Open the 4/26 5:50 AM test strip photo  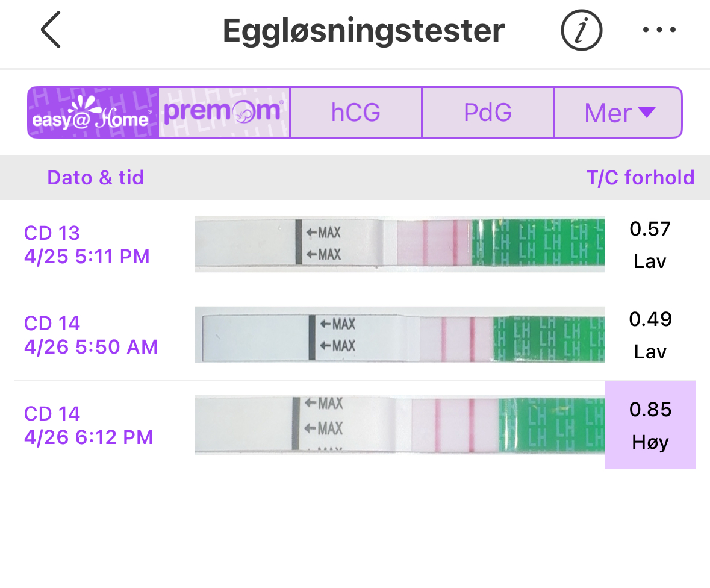400,334
